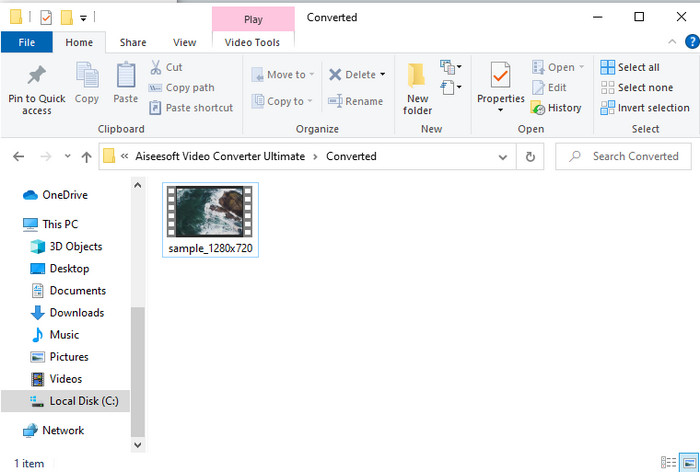Image resolution: width=700 pixels, height=472 pixels.
Task: Click the Paste clipboard icon
Action: pos(126,75)
